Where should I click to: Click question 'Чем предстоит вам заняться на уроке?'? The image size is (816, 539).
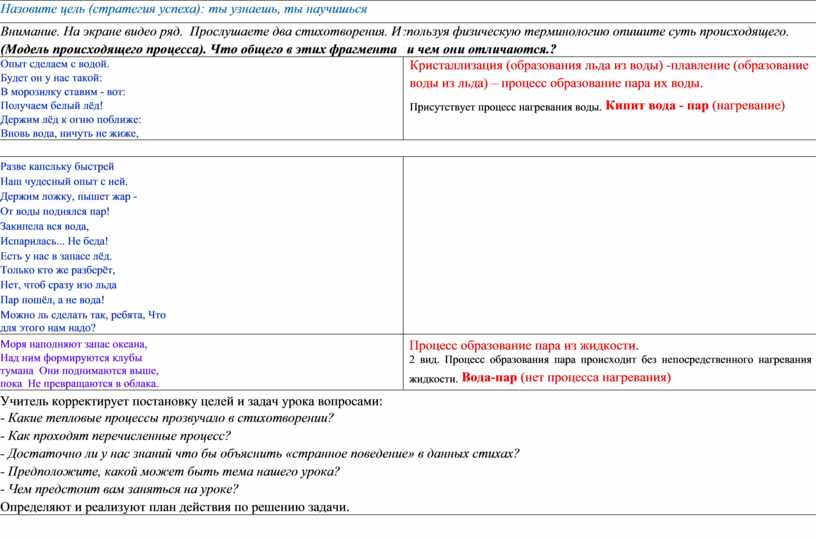[120, 489]
